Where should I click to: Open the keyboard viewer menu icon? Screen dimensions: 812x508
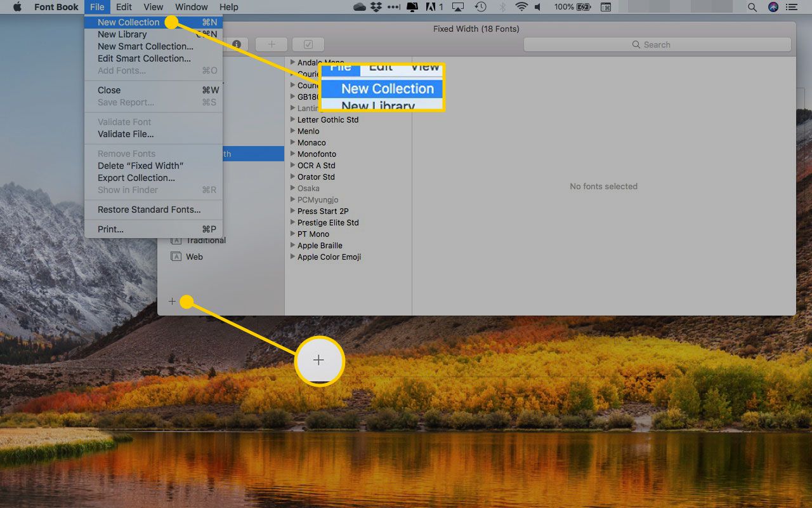click(x=606, y=7)
